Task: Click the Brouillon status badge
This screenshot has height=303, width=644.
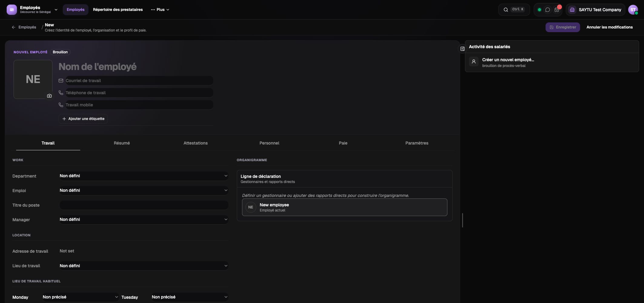Action: (60, 52)
